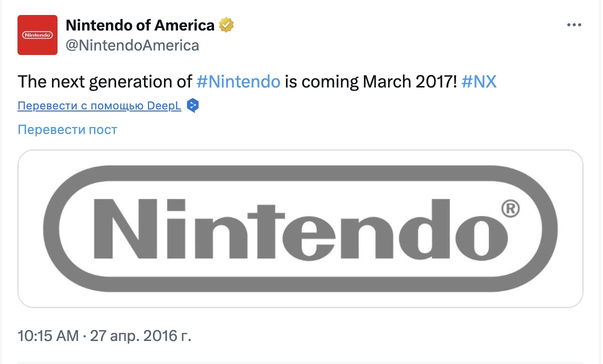Click the @NintendoAmerica handle
This screenshot has width=603, height=364.
pyautogui.click(x=132, y=45)
